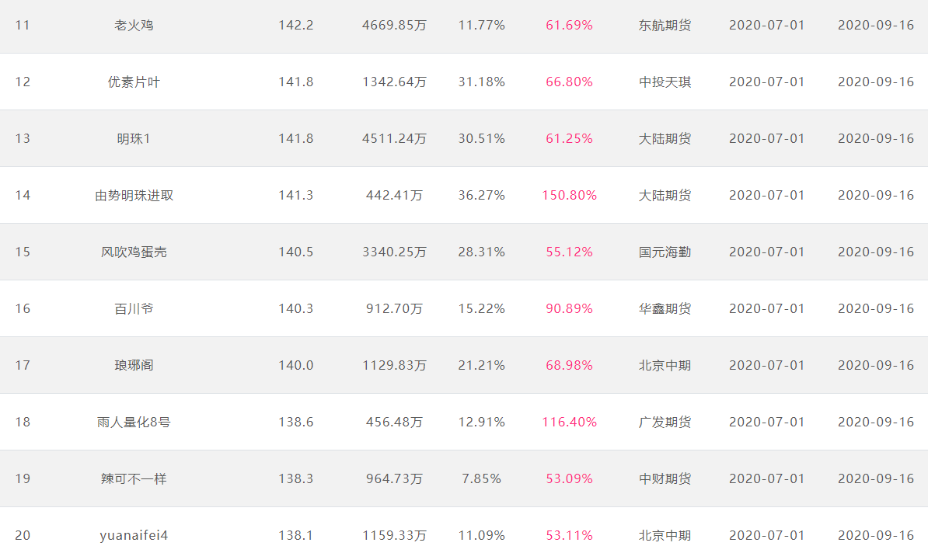The height and width of the screenshot is (560, 928).
Task: Select the 中投天琪 company cell
Action: [x=665, y=82]
